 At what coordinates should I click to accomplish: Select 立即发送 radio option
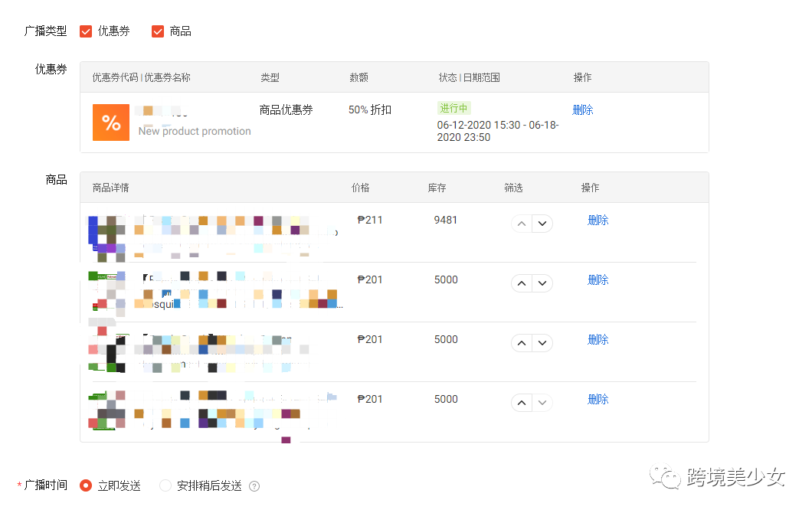pyautogui.click(x=86, y=485)
